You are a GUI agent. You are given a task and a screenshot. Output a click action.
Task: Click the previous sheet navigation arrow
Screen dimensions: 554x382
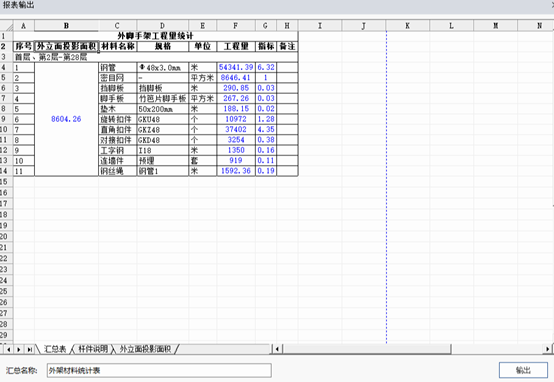point(8,349)
